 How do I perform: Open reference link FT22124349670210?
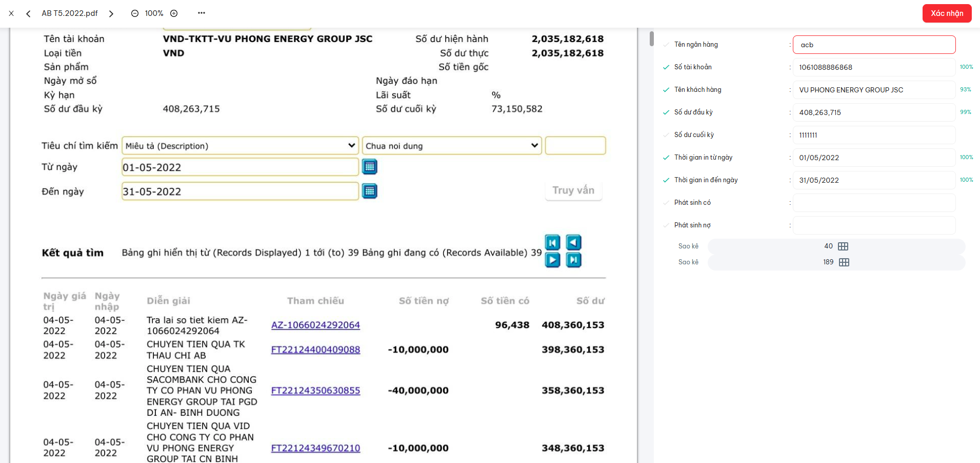pos(315,448)
